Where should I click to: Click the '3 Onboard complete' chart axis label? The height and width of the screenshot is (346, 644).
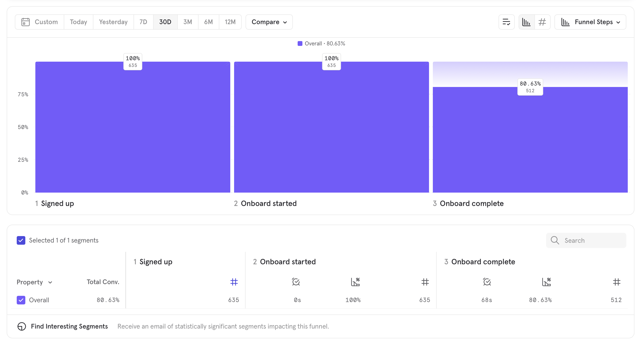click(468, 204)
